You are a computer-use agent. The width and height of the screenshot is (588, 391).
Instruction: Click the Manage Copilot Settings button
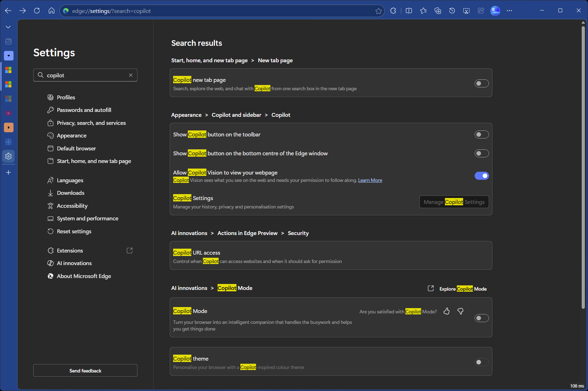tap(454, 202)
